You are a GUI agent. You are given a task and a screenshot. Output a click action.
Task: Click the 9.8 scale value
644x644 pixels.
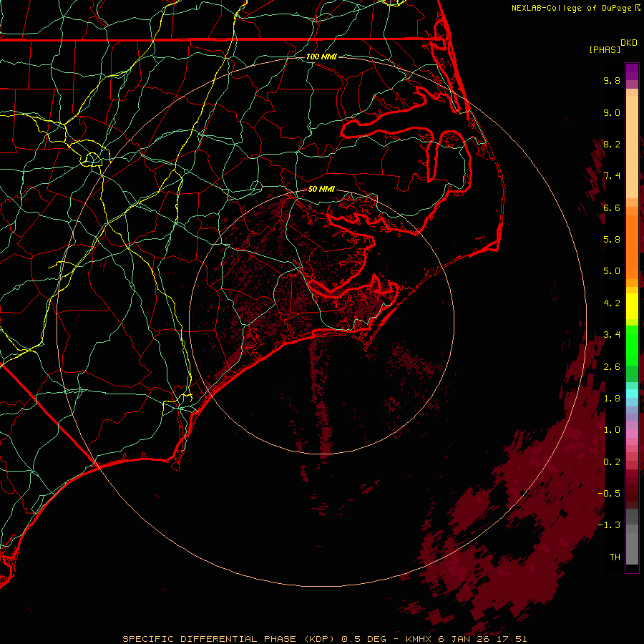click(x=612, y=80)
